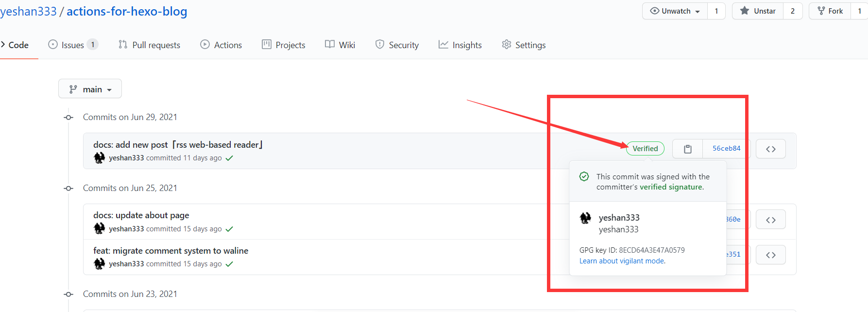Open the Settings tab
Image resolution: width=868 pixels, height=312 pixels.
524,45
